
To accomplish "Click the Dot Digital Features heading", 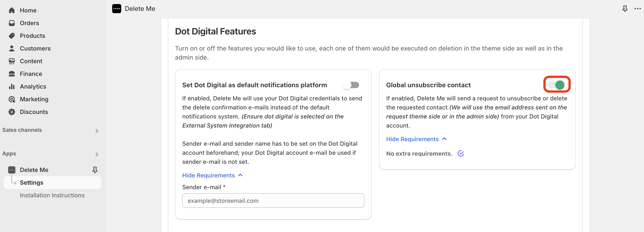I will [x=215, y=31].
